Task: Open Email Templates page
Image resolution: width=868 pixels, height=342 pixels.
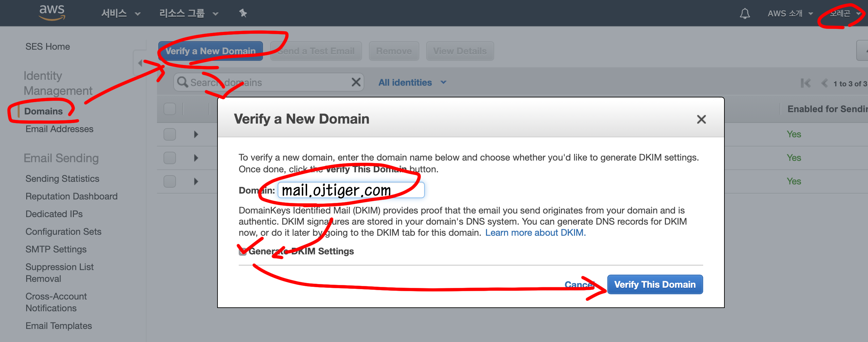Action: pos(59,326)
